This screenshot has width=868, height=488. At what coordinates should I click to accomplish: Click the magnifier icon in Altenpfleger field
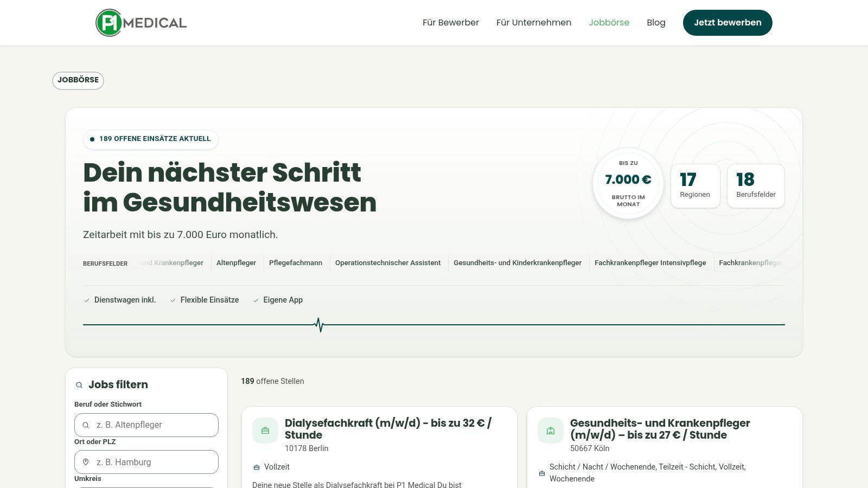coord(86,425)
